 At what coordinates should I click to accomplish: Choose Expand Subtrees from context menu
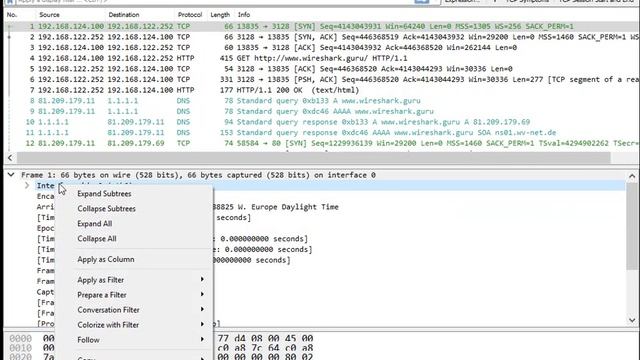(x=104, y=194)
